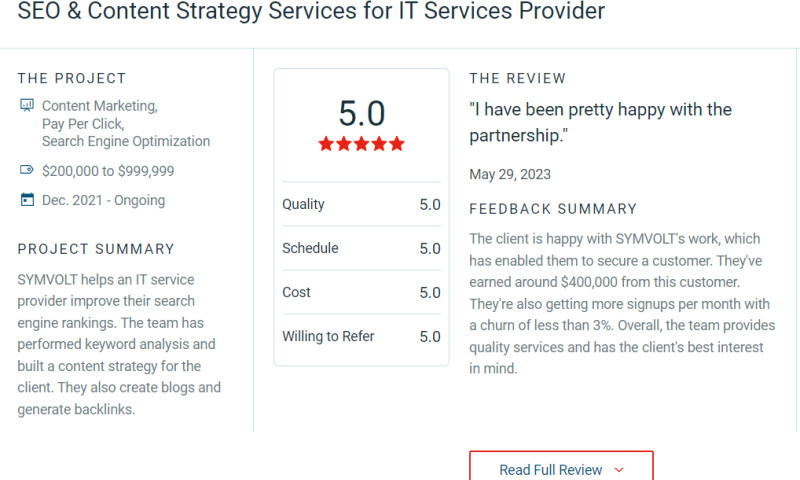Click the Schedule rating row
The height and width of the screenshot is (480, 800).
click(361, 248)
